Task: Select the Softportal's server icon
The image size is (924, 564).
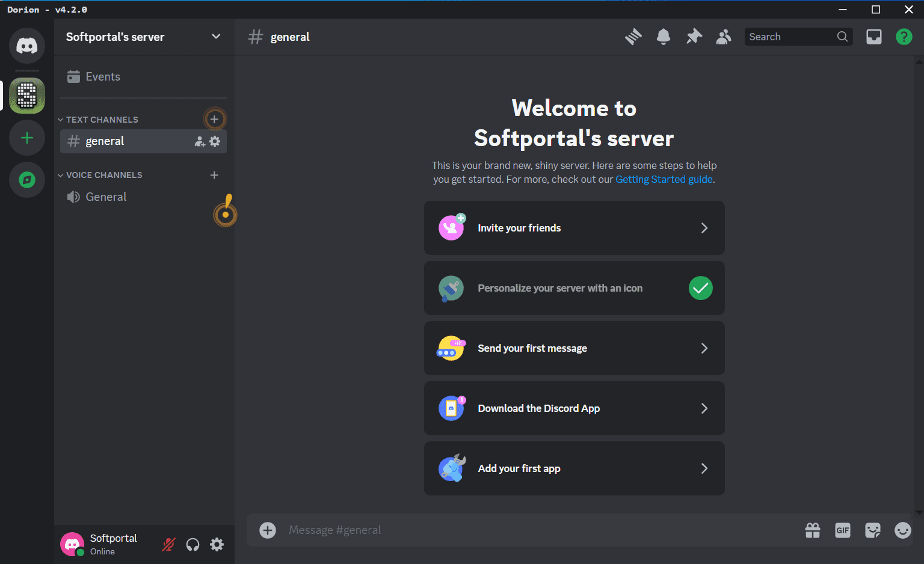Action: [x=27, y=96]
